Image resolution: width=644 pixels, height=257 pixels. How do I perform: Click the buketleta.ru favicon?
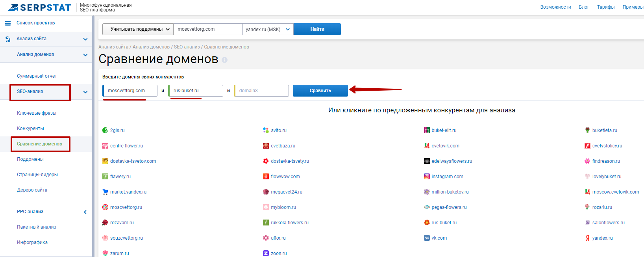[587, 130]
